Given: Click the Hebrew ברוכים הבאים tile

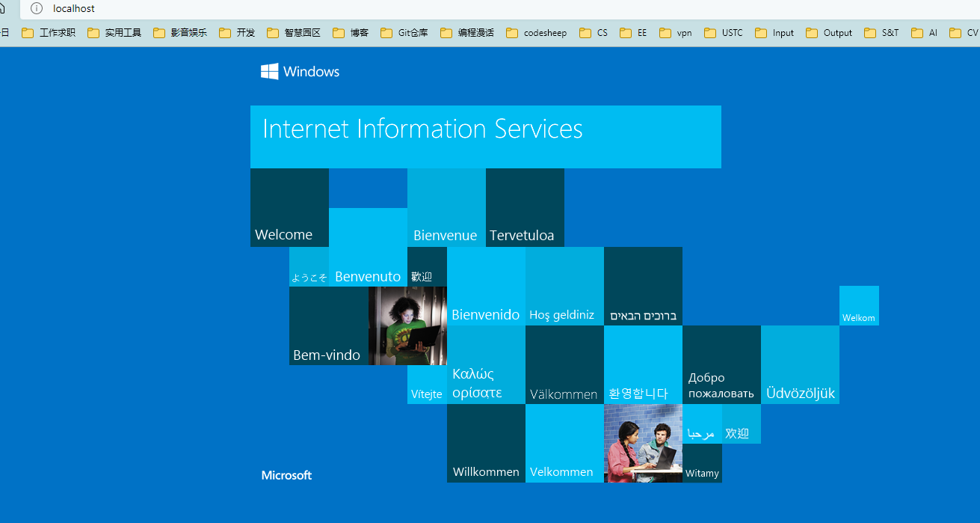Looking at the screenshot, I should click(x=643, y=286).
